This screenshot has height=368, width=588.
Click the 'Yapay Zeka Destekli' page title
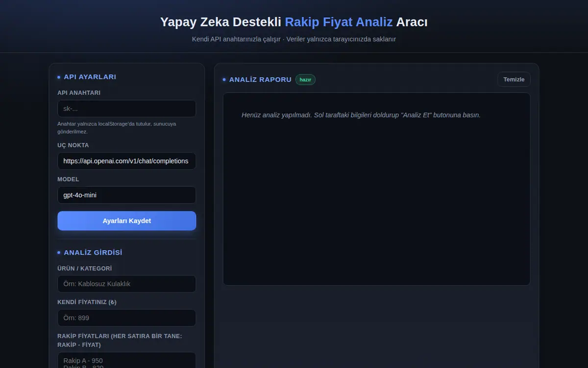tap(294, 22)
